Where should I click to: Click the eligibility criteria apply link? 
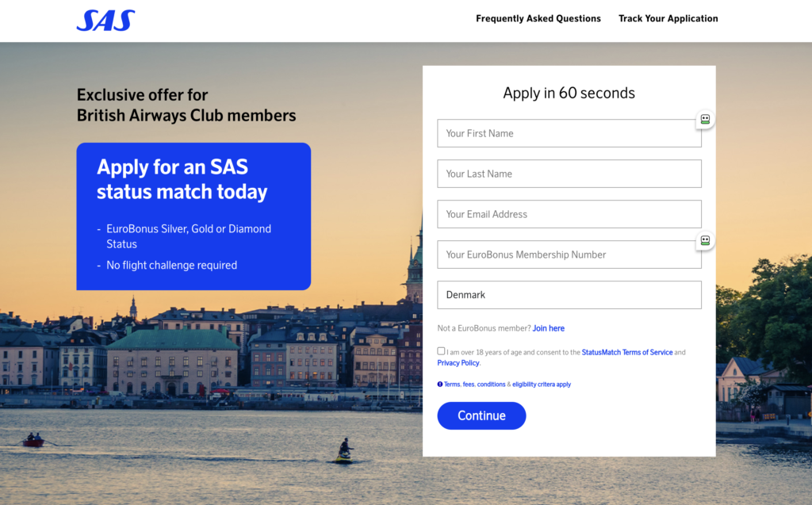click(x=542, y=384)
